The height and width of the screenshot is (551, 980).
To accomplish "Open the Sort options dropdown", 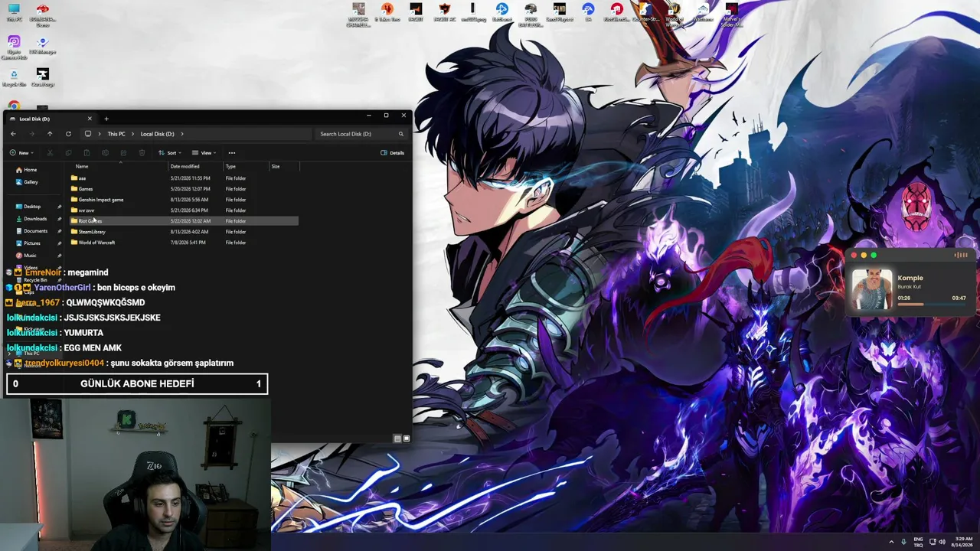I will click(170, 153).
